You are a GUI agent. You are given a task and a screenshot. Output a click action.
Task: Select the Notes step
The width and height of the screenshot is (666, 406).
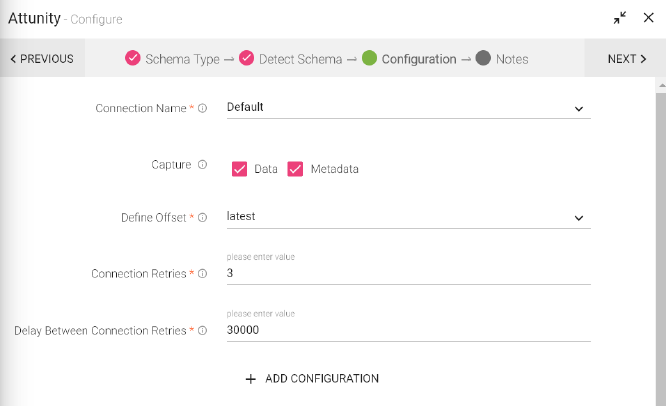[502, 59]
